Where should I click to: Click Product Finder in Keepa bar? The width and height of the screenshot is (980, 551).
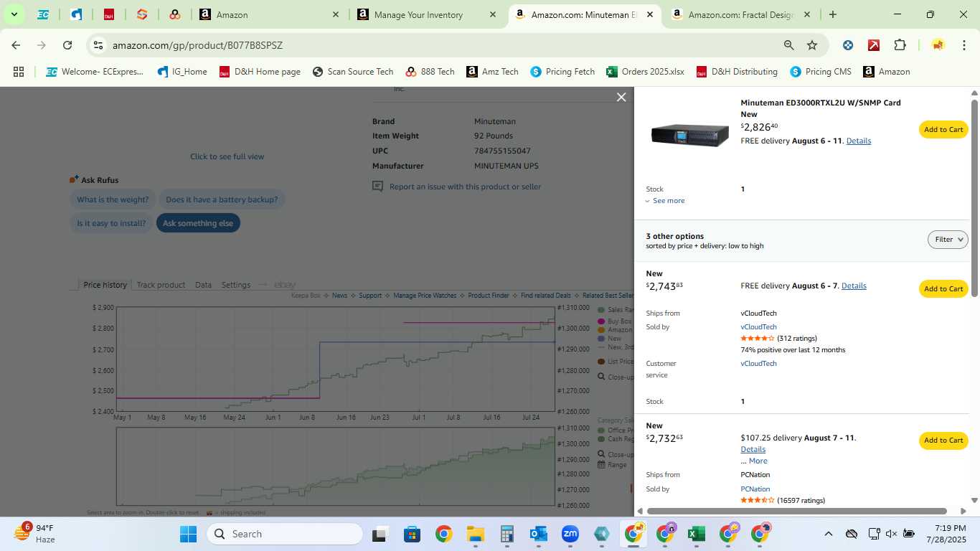[489, 296]
